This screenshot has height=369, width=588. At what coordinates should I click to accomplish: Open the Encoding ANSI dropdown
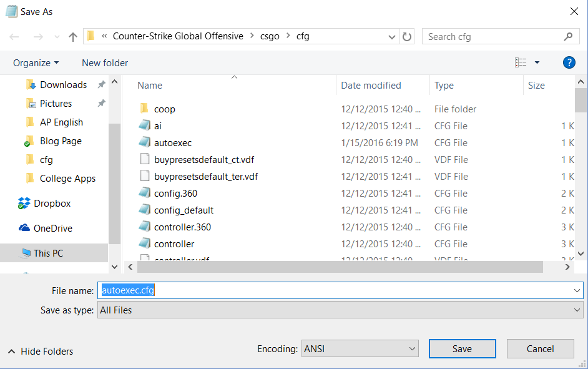point(360,349)
